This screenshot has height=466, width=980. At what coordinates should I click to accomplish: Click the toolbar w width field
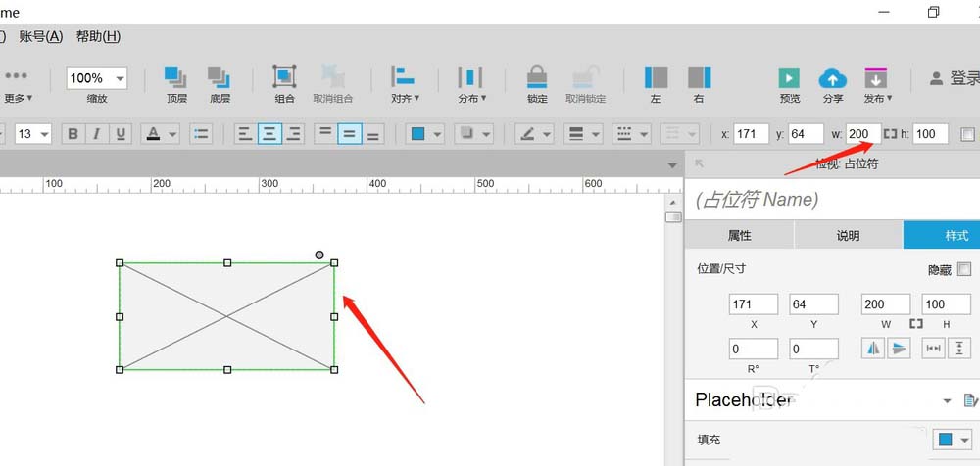pos(863,134)
